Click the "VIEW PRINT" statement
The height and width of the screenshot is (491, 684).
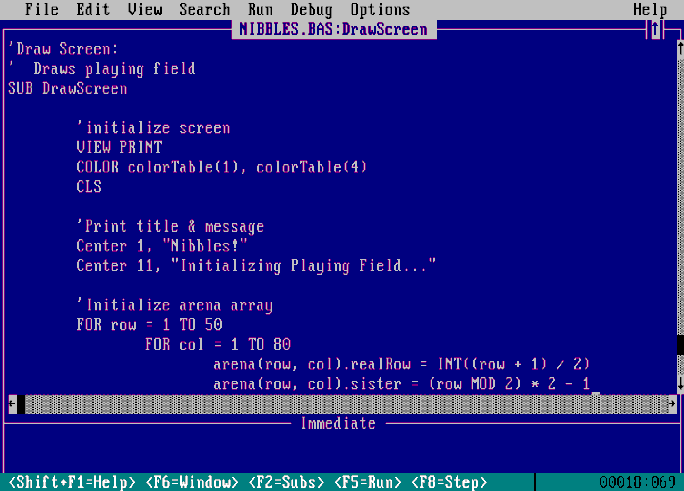[x=119, y=147]
